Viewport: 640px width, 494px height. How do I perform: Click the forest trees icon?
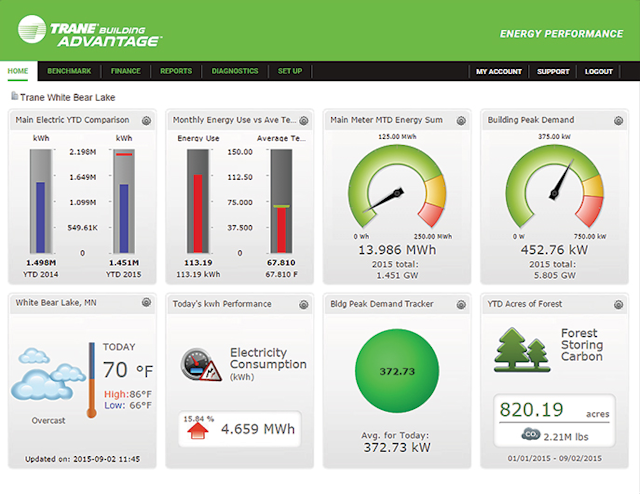[x=521, y=349]
